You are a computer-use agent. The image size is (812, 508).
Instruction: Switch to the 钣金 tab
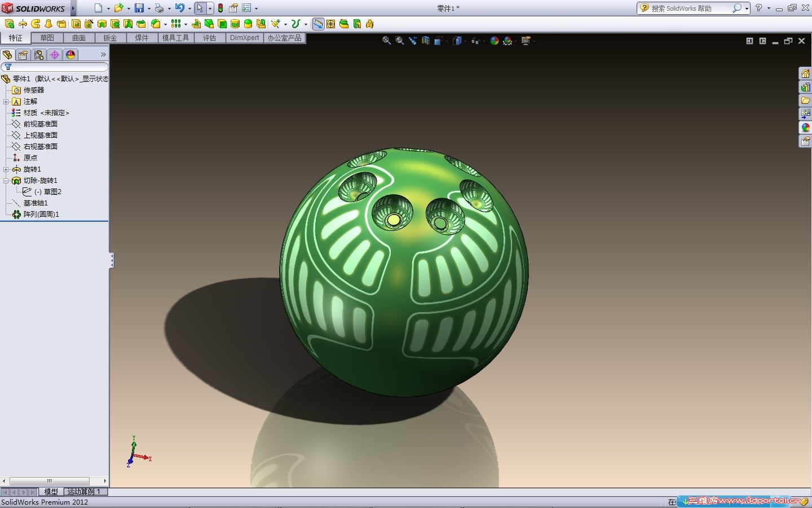point(110,38)
